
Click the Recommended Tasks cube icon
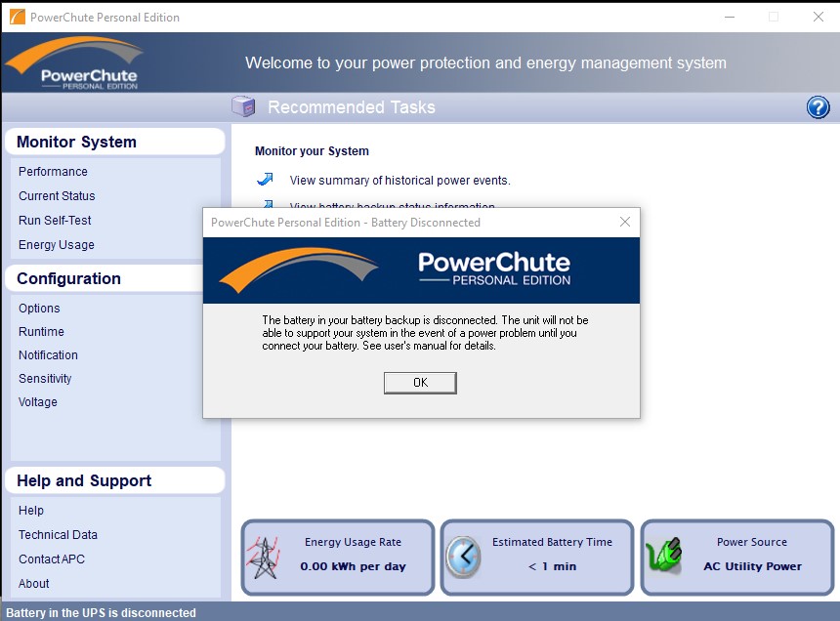tap(243, 106)
